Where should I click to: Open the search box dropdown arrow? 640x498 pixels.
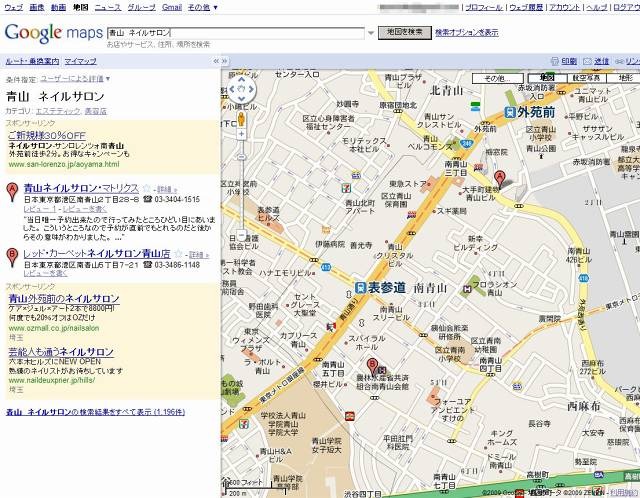pos(371,33)
